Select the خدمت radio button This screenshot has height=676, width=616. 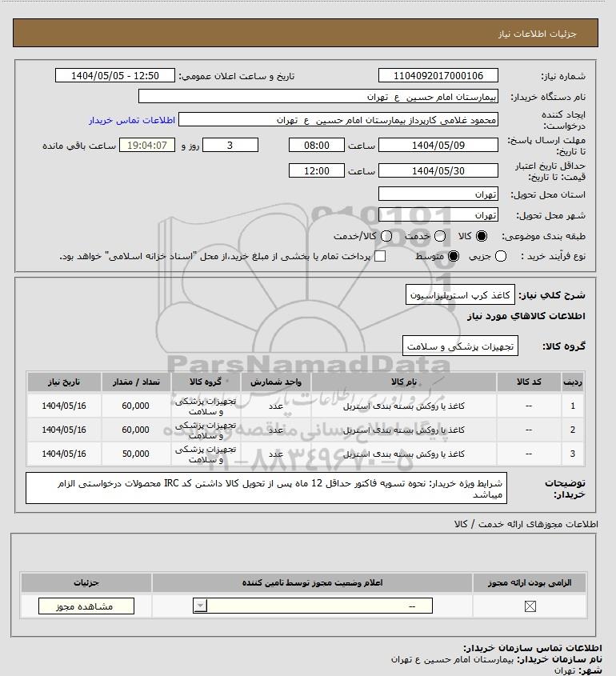point(440,236)
